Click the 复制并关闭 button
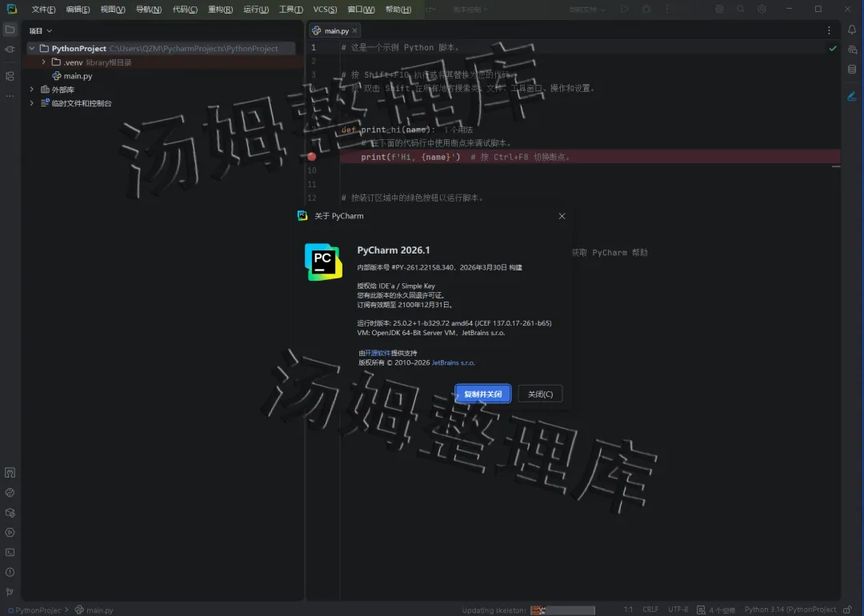Image resolution: width=864 pixels, height=616 pixels. point(483,394)
